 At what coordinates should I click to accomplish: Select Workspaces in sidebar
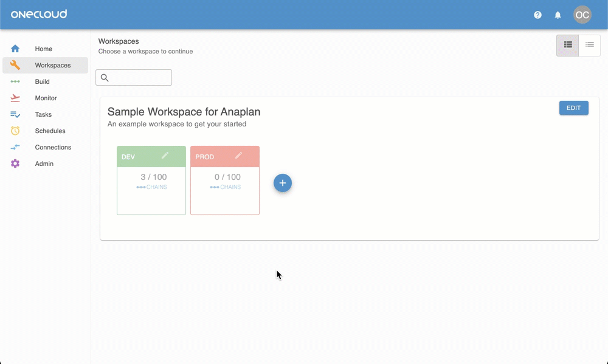[46, 65]
